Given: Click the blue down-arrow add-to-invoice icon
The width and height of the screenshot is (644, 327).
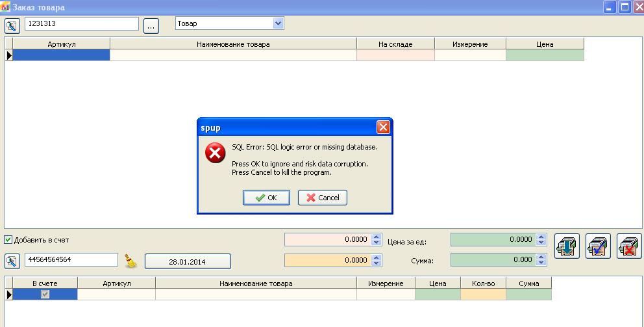Looking at the screenshot, I should (x=567, y=246).
